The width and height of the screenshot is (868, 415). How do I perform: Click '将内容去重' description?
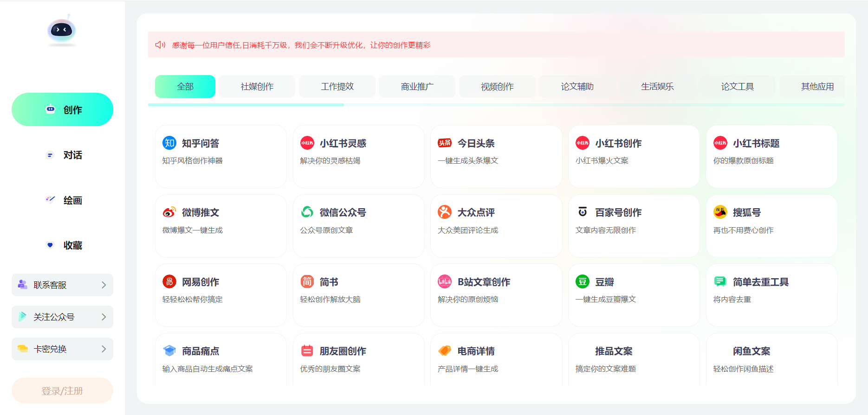732,299
